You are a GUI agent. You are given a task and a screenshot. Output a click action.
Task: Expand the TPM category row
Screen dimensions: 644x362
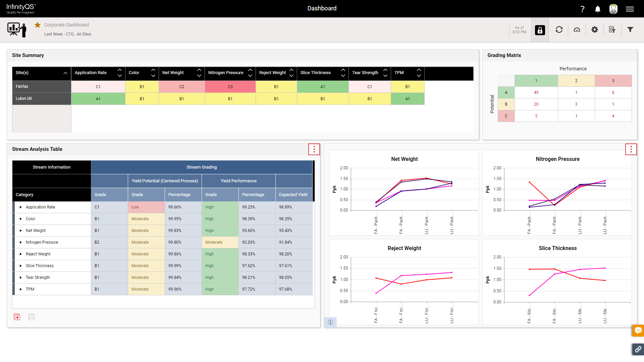(x=21, y=289)
